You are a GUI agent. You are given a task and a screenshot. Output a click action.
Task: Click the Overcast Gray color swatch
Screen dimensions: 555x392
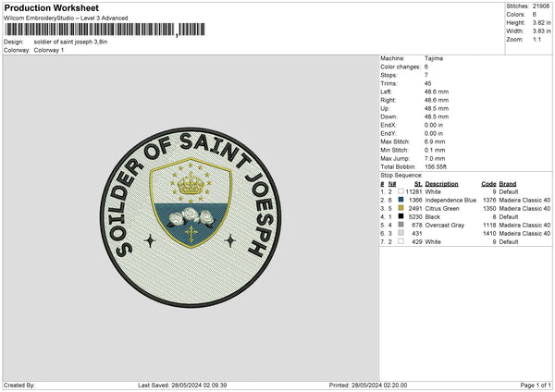pyautogui.click(x=401, y=225)
